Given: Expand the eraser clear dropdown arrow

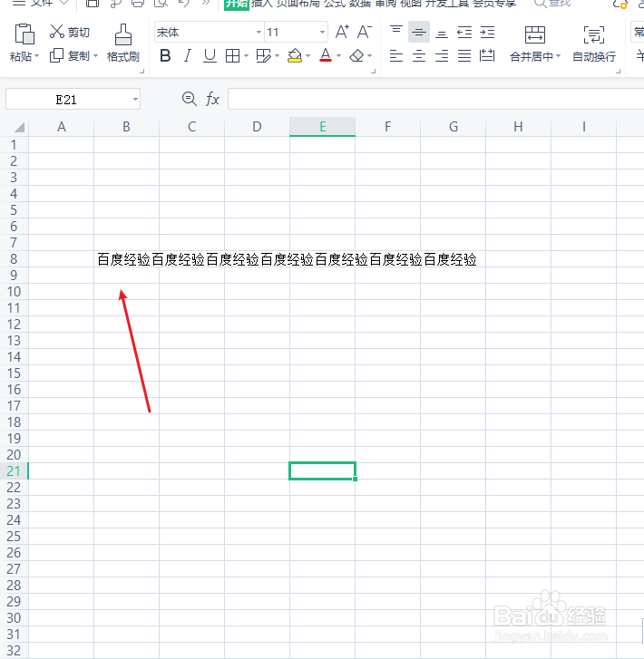Looking at the screenshot, I should click(369, 55).
